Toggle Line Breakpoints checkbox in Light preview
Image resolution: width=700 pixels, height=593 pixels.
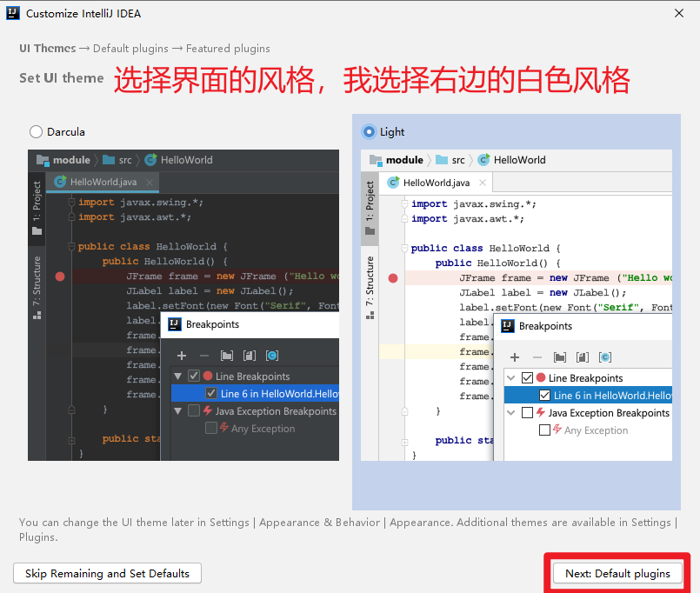(x=527, y=377)
